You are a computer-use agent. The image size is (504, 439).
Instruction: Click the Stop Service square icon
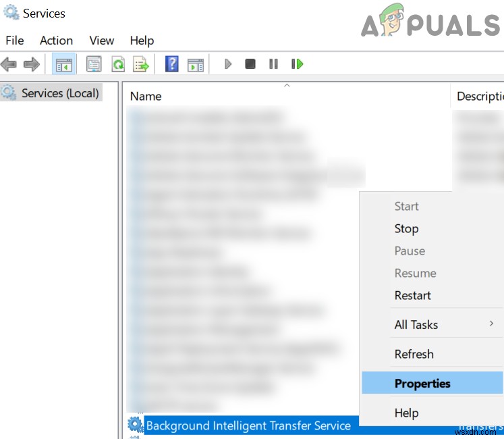[250, 63]
